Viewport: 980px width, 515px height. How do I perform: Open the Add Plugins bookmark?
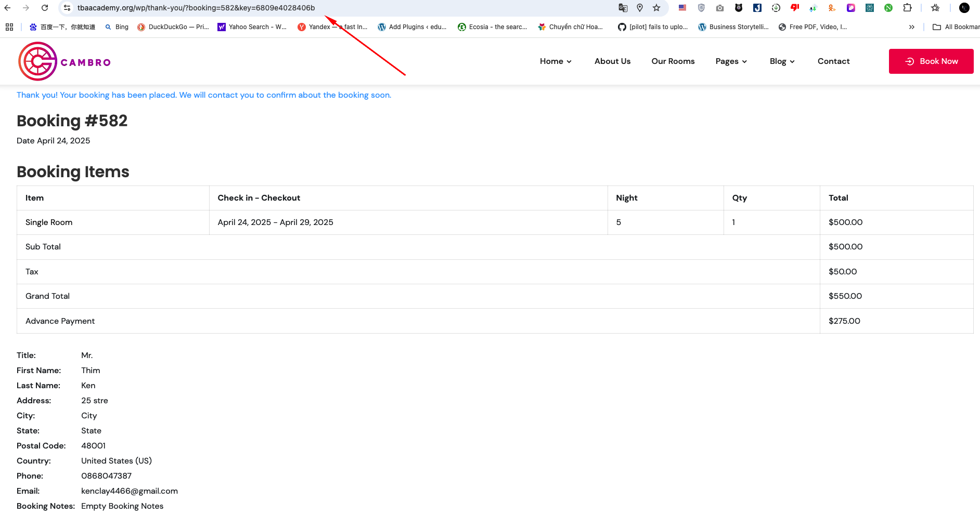pyautogui.click(x=412, y=27)
